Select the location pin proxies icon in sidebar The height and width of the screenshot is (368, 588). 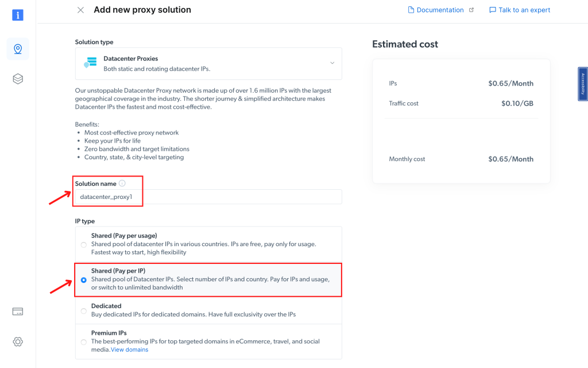[x=17, y=49]
